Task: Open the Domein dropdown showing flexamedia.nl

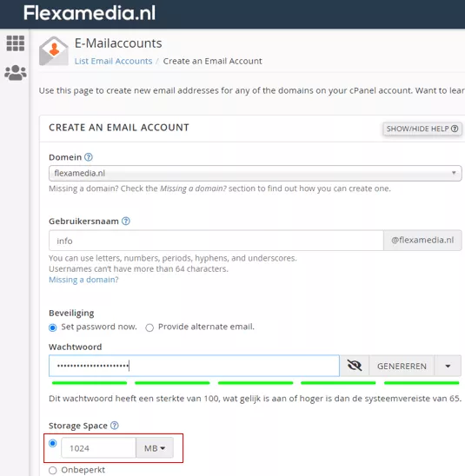Action: click(x=256, y=174)
